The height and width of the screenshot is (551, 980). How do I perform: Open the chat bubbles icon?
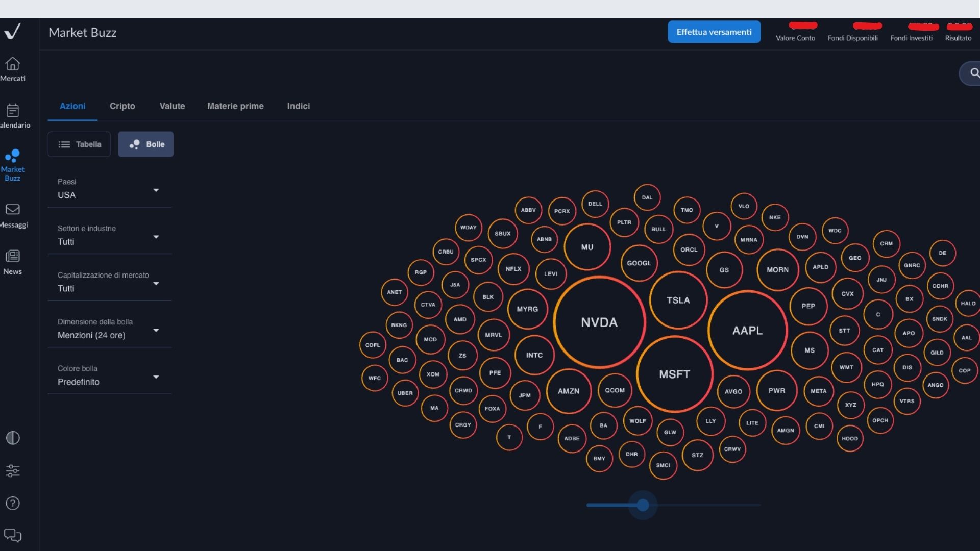(x=13, y=535)
